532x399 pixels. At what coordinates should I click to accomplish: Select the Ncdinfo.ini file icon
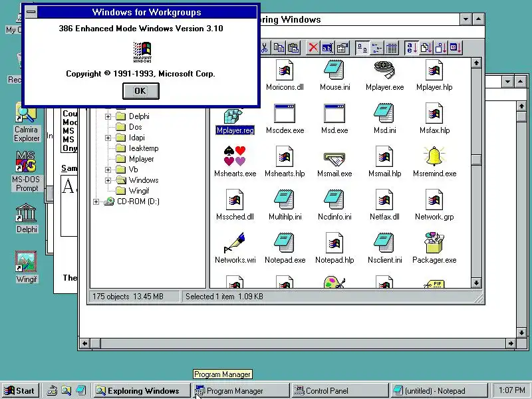pyautogui.click(x=334, y=199)
